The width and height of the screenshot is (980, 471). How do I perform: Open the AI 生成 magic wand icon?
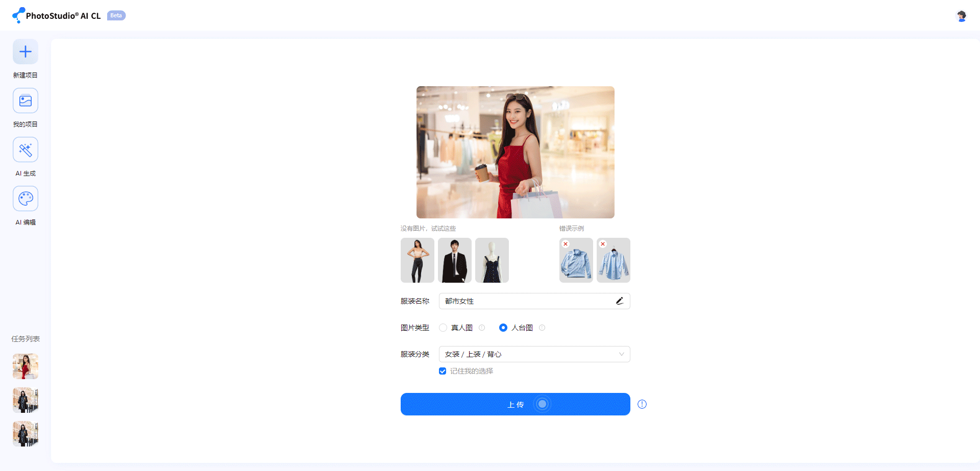click(x=26, y=150)
